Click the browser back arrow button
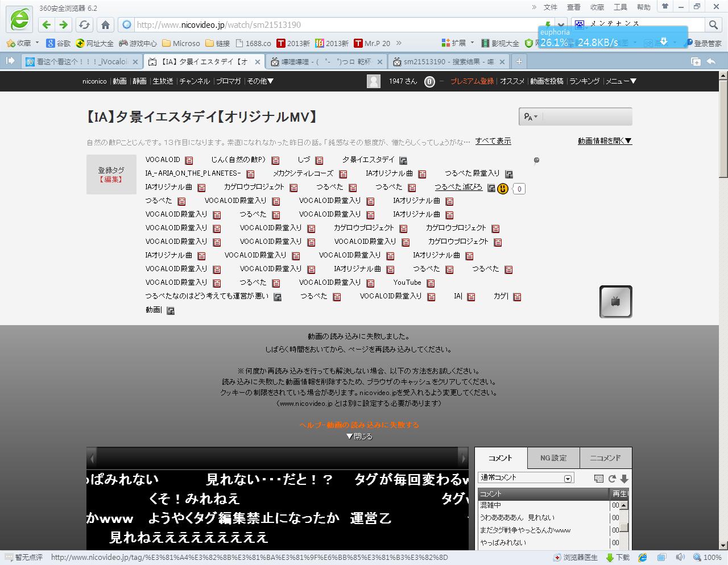 47,24
